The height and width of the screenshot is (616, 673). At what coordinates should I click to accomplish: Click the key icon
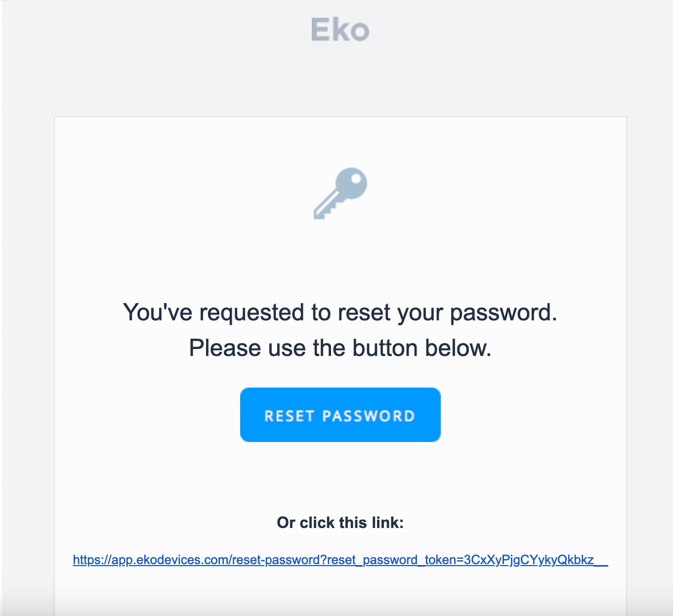pyautogui.click(x=340, y=193)
